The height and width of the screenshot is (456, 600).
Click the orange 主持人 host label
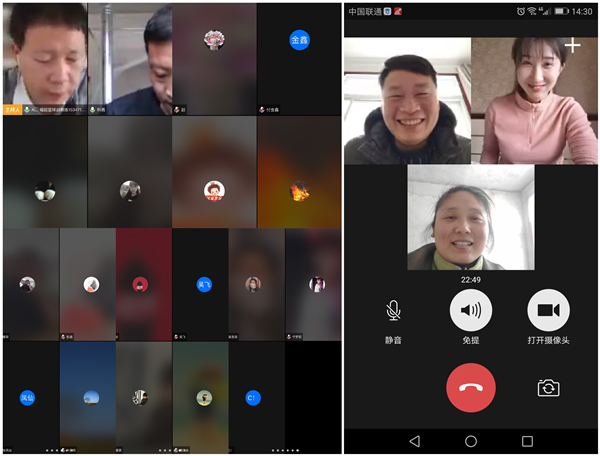point(14,109)
